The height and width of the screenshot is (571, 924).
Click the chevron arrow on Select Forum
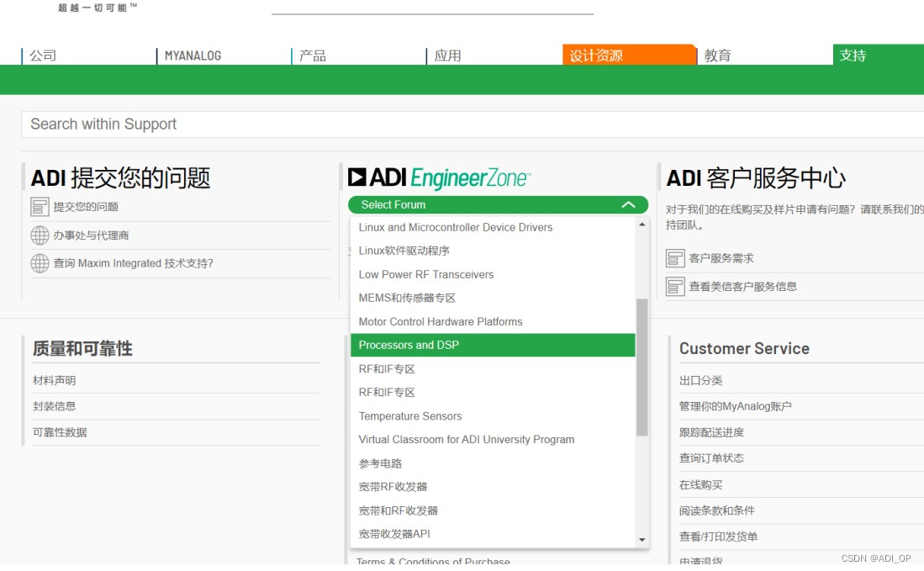coord(628,204)
